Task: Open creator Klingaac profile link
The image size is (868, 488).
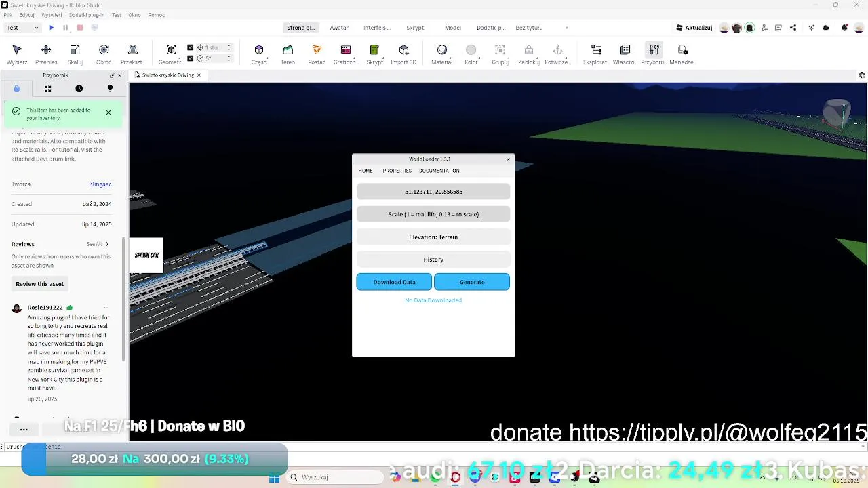Action: (x=100, y=184)
